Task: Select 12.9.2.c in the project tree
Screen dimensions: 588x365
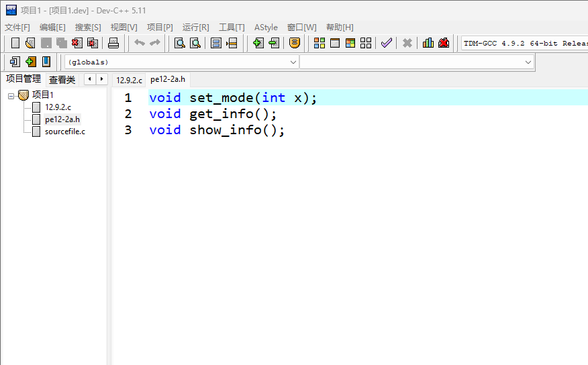Action: click(x=58, y=107)
